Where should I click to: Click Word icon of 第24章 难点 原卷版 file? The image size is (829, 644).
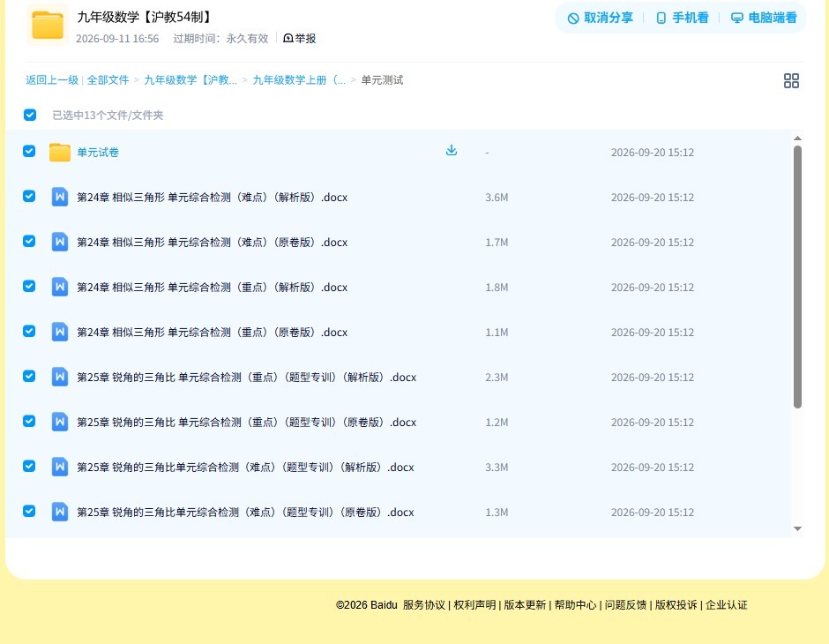click(x=60, y=242)
